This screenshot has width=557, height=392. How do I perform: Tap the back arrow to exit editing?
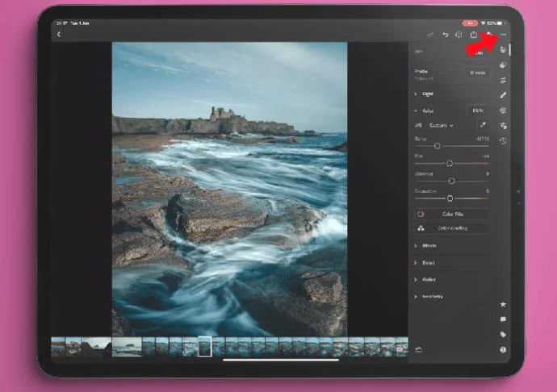[59, 35]
